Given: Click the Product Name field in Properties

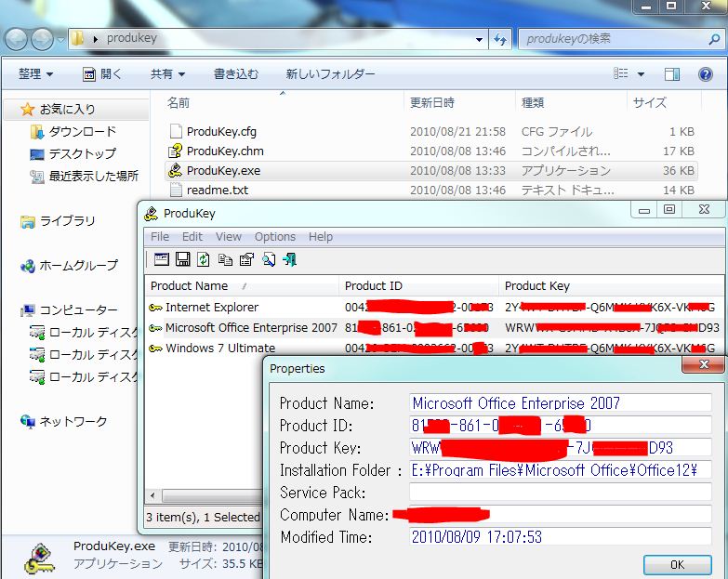Looking at the screenshot, I should tap(561, 402).
